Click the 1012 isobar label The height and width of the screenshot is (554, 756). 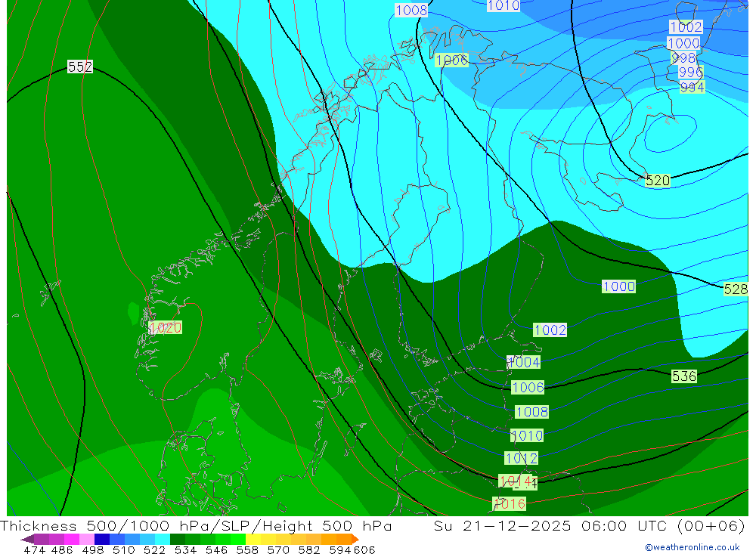click(x=521, y=458)
